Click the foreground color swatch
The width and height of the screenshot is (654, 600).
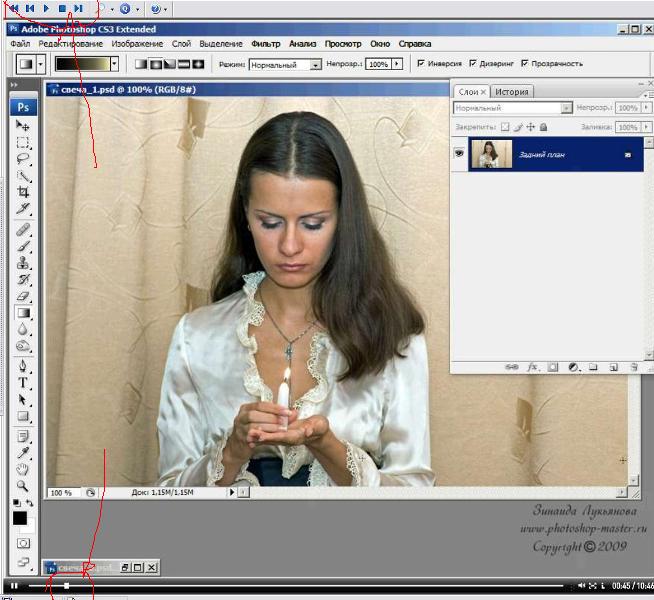[x=20, y=518]
